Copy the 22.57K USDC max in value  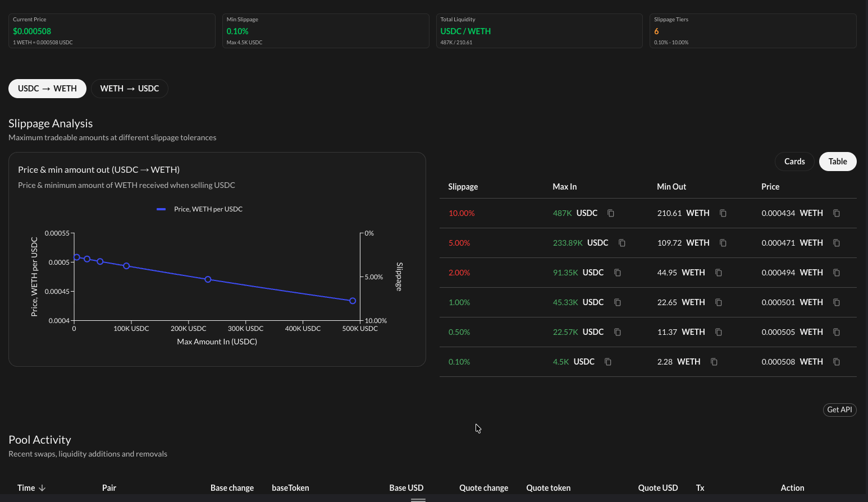(x=618, y=332)
